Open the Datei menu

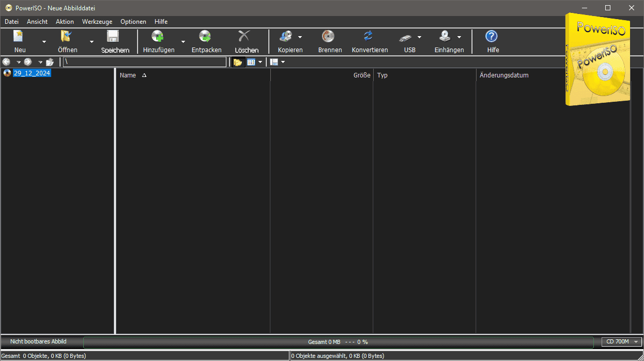pyautogui.click(x=11, y=22)
